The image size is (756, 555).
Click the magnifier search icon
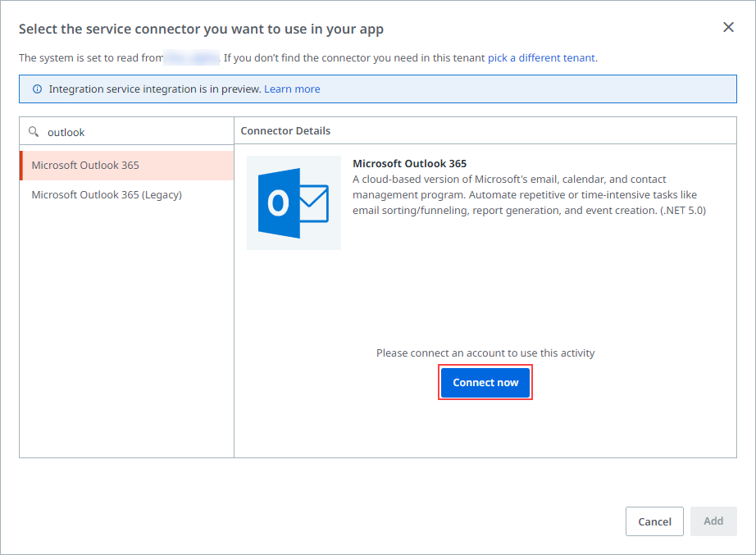[x=34, y=132]
